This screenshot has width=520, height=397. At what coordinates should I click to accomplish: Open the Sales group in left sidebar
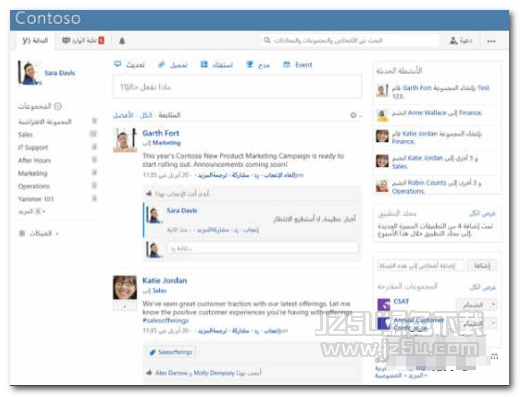(x=25, y=134)
